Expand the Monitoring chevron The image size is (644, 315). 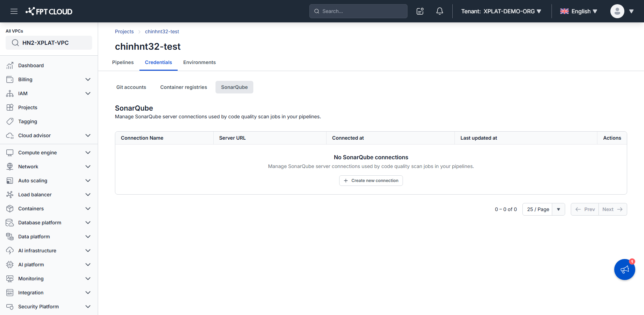88,279
